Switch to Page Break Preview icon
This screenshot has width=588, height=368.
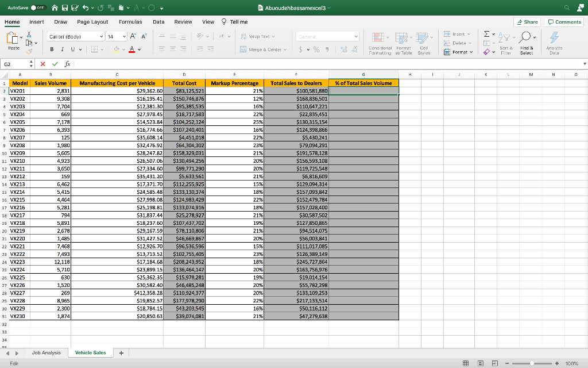(x=495, y=363)
